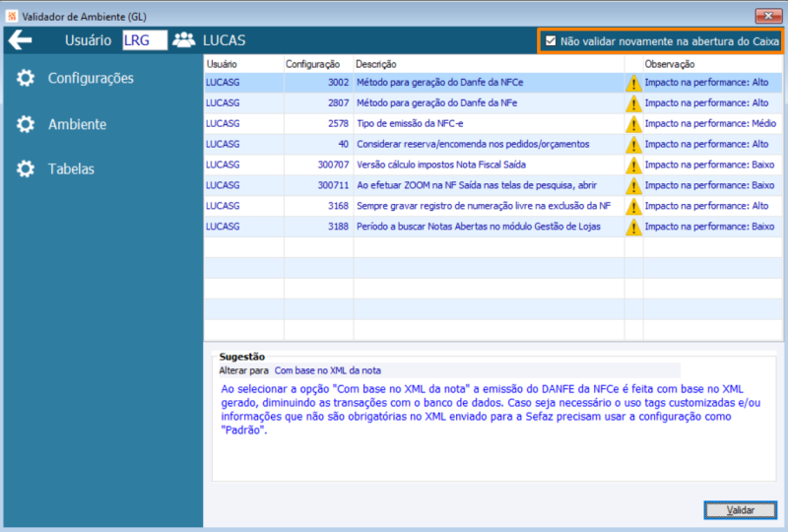The width and height of the screenshot is (788, 532).
Task: Click the warning icon in row 3188
Action: pos(633,228)
